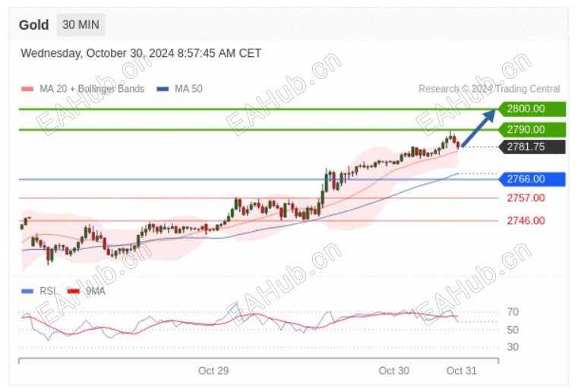Click the Oct 30 date marker

pos(394,371)
